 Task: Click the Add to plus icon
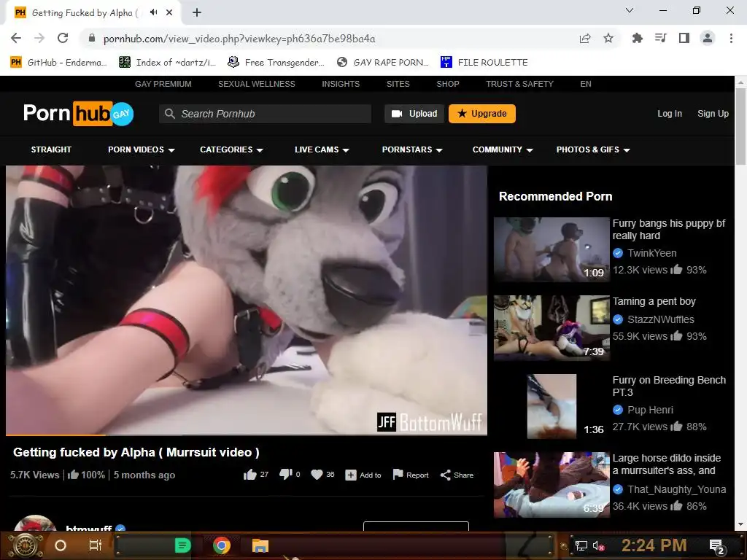(x=351, y=475)
